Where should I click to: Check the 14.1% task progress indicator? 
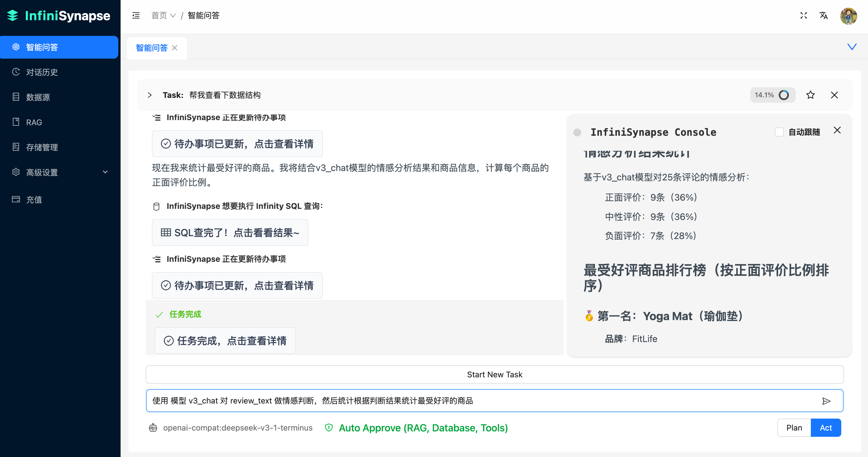click(772, 95)
